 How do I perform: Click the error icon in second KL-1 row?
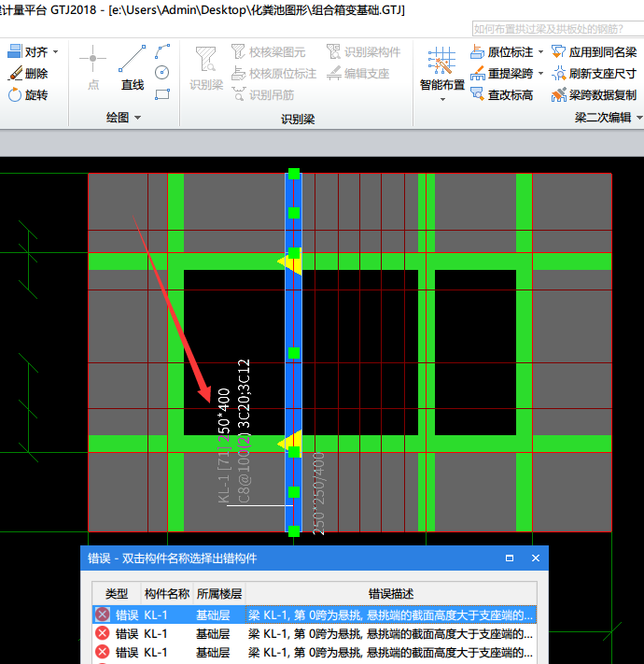tap(102, 633)
